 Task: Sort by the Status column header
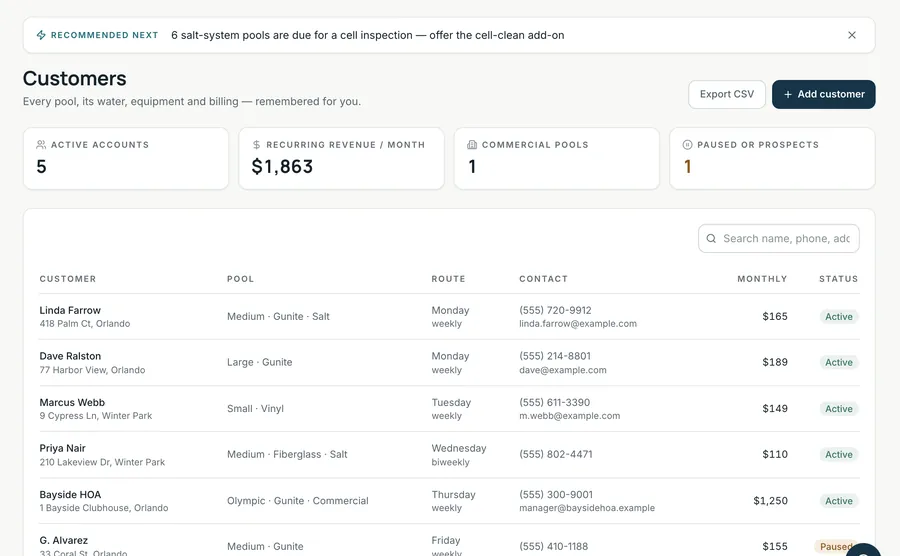coord(839,279)
